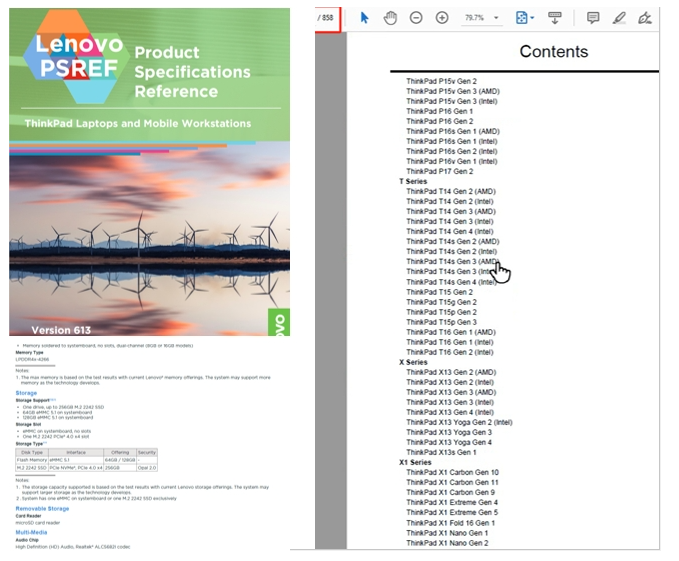Open ThinkPad T14s Gen 4 (Intel)

pyautogui.click(x=451, y=282)
